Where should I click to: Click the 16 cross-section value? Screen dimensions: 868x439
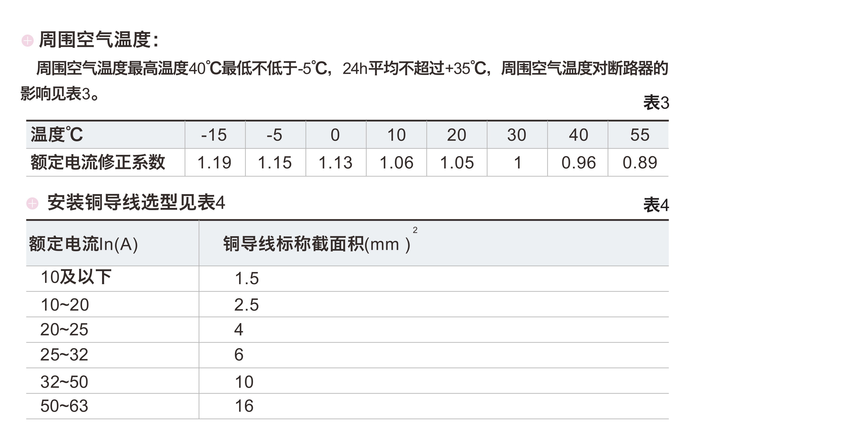point(244,406)
